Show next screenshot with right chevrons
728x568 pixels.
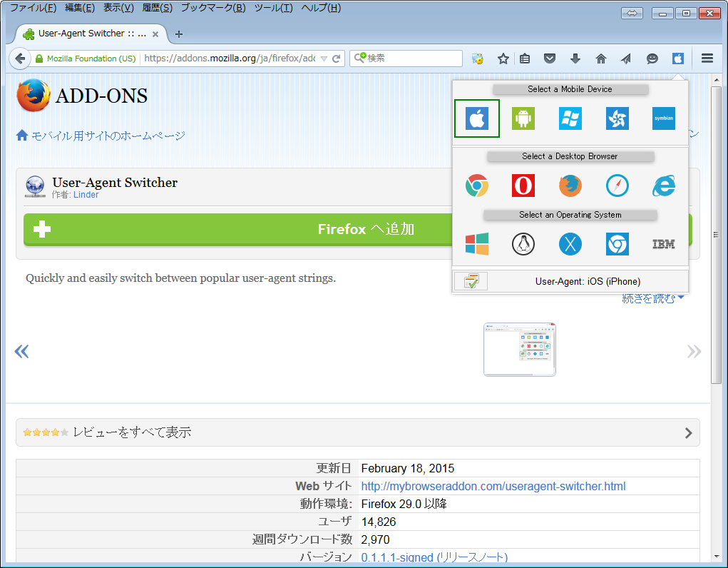(x=694, y=351)
